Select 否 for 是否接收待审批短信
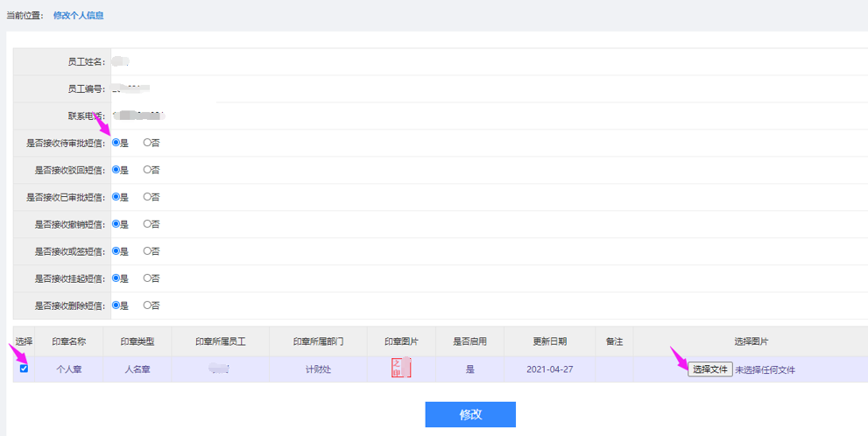Screen dimensions: 868x436 click(147, 143)
